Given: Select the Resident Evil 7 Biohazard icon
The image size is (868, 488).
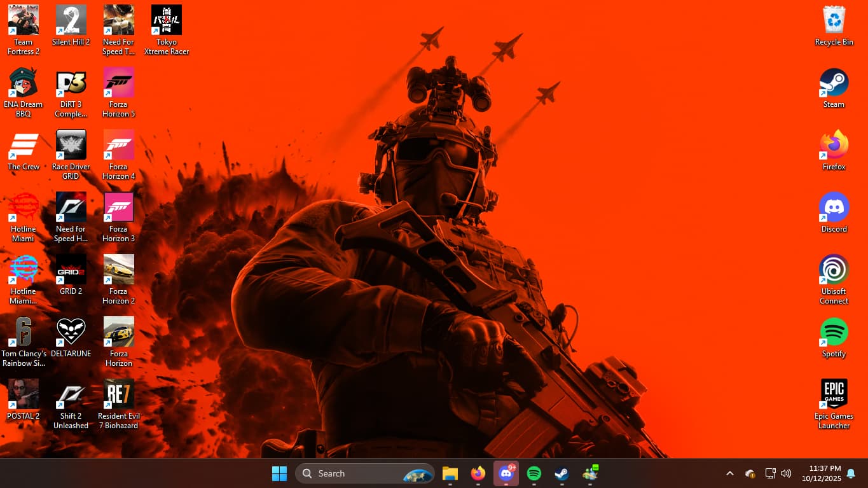Looking at the screenshot, I should tap(119, 394).
